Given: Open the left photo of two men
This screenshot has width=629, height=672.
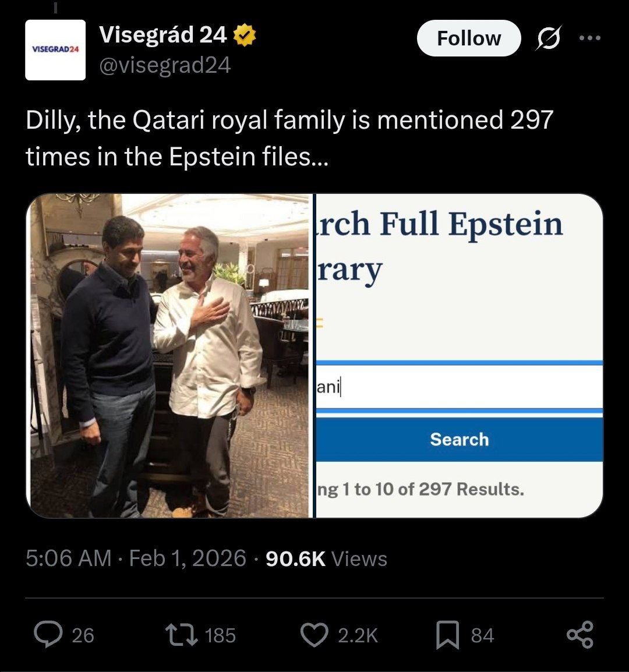Looking at the screenshot, I should [169, 355].
